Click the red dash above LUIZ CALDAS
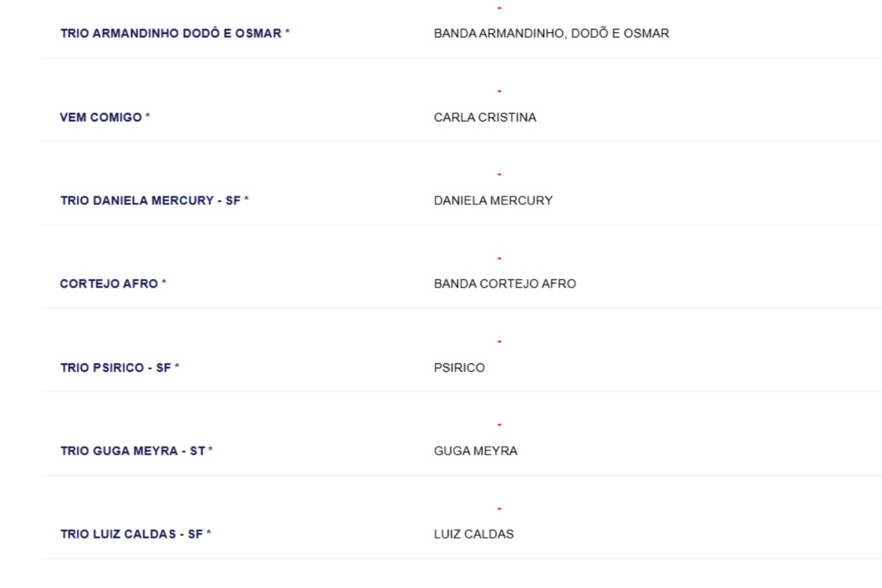 pyautogui.click(x=499, y=508)
